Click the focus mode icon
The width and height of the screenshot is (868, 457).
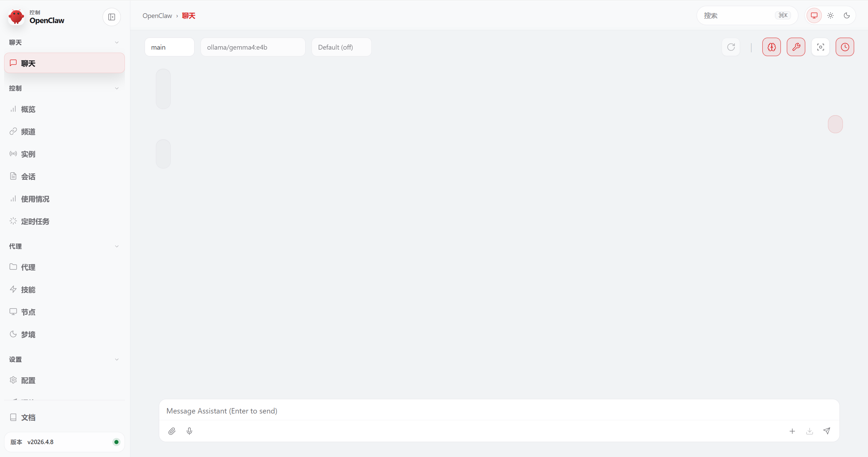coord(820,47)
